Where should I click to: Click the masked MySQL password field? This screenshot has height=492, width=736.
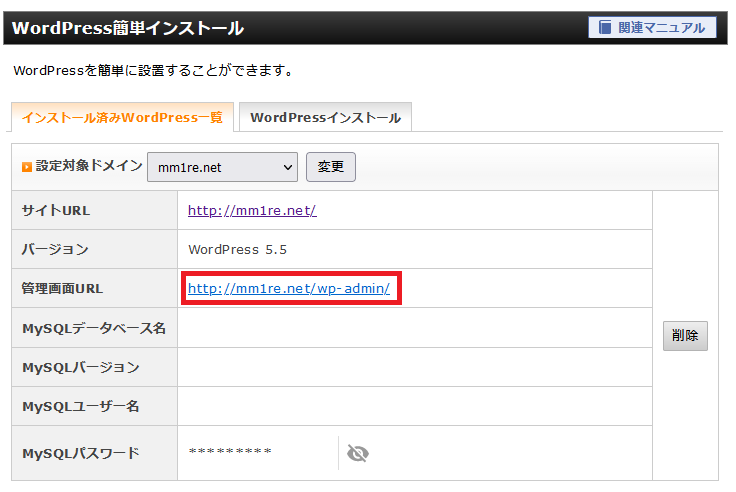(230, 451)
